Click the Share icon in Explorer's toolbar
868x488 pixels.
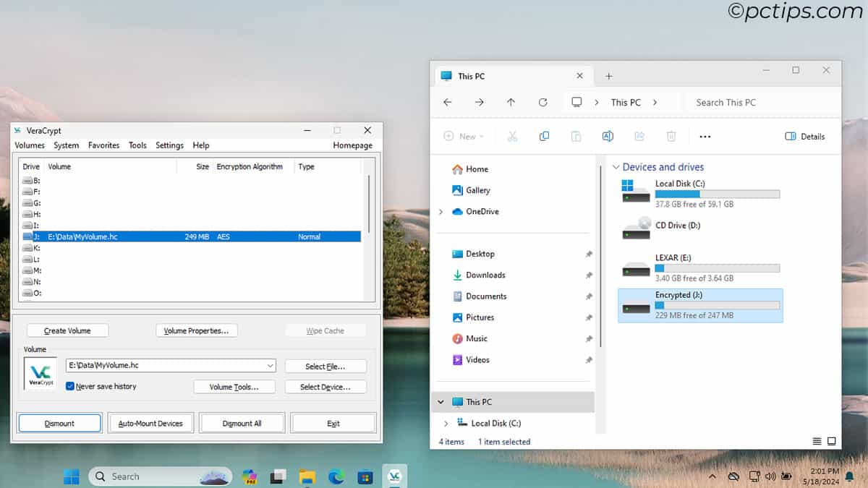point(639,136)
